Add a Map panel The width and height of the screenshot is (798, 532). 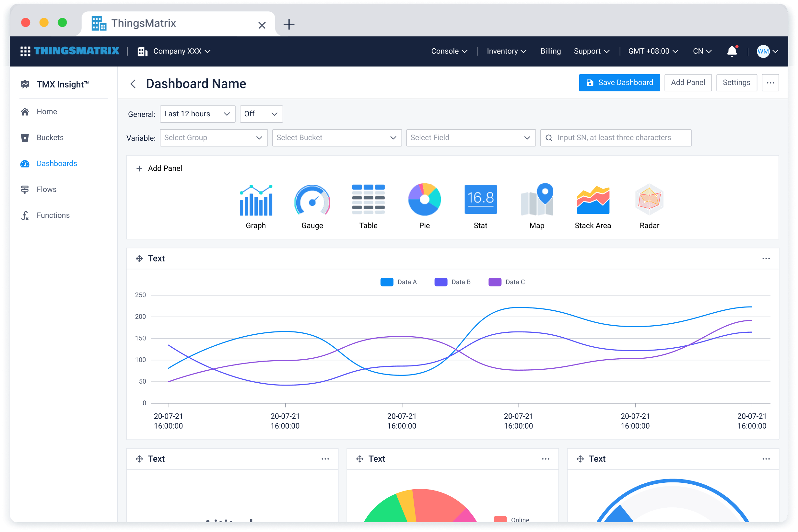click(537, 207)
